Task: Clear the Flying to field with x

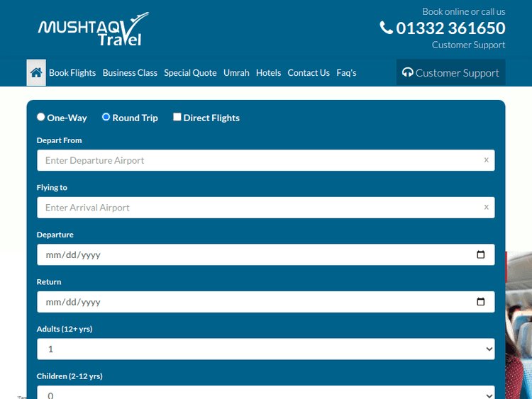Action: 486,208
